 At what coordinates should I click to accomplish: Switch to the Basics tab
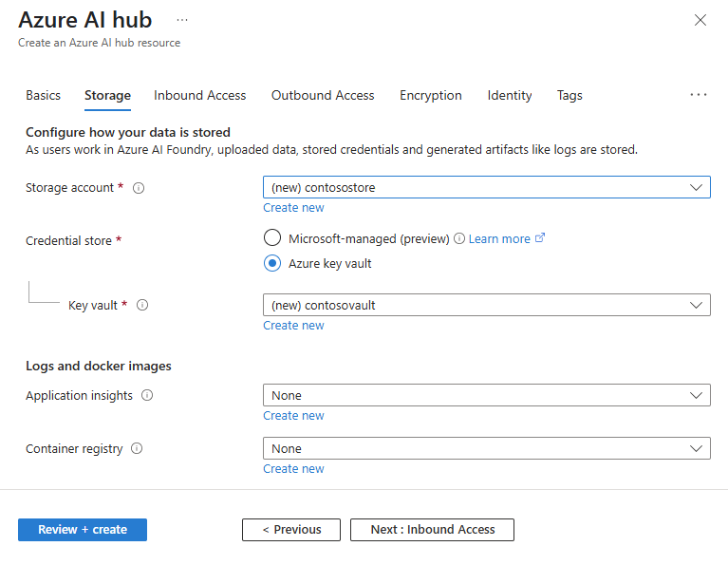click(x=43, y=95)
